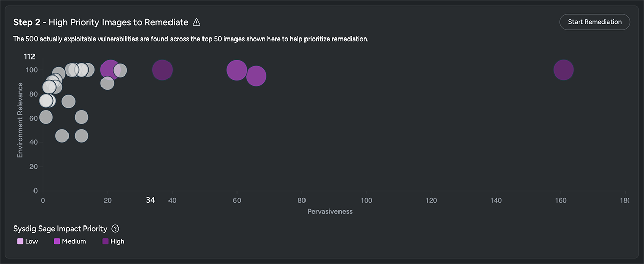Click the warning triangle icon beside the title

[197, 22]
